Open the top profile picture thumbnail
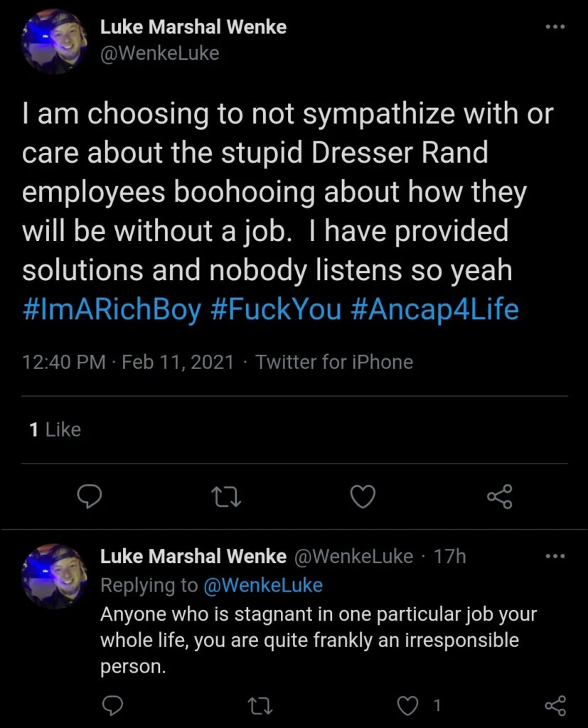This screenshot has height=728, width=588. [x=54, y=41]
